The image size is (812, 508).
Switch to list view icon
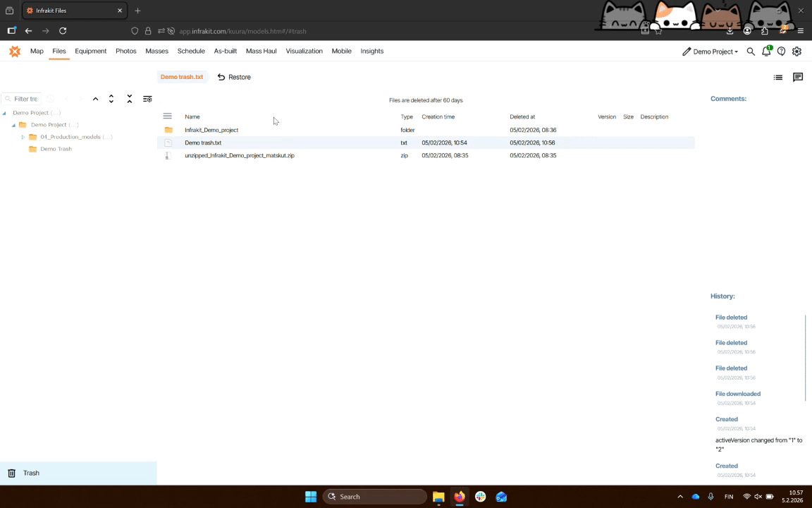[778, 78]
